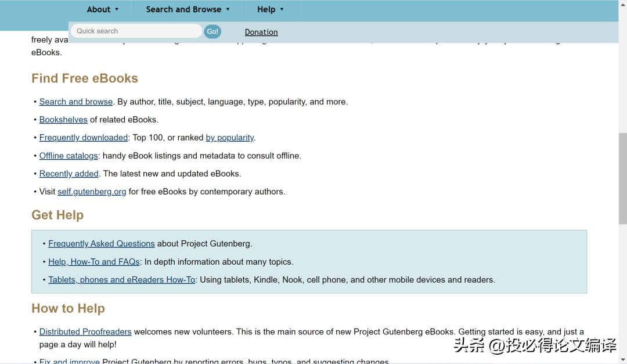Open the Frequently downloaded link
This screenshot has width=627, height=364.
click(x=84, y=138)
